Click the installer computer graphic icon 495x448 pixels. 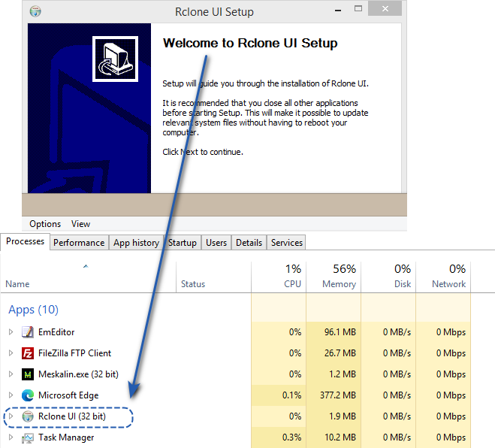tap(115, 59)
